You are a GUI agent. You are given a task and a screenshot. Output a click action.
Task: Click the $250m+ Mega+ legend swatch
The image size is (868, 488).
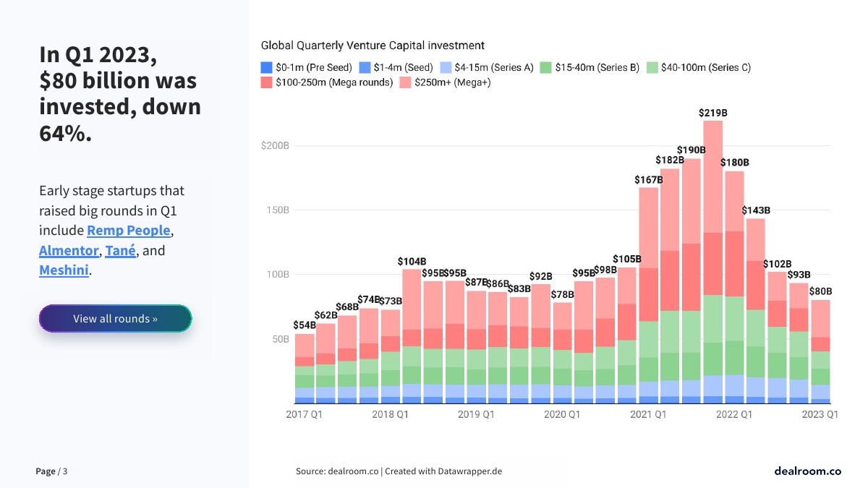pos(406,82)
